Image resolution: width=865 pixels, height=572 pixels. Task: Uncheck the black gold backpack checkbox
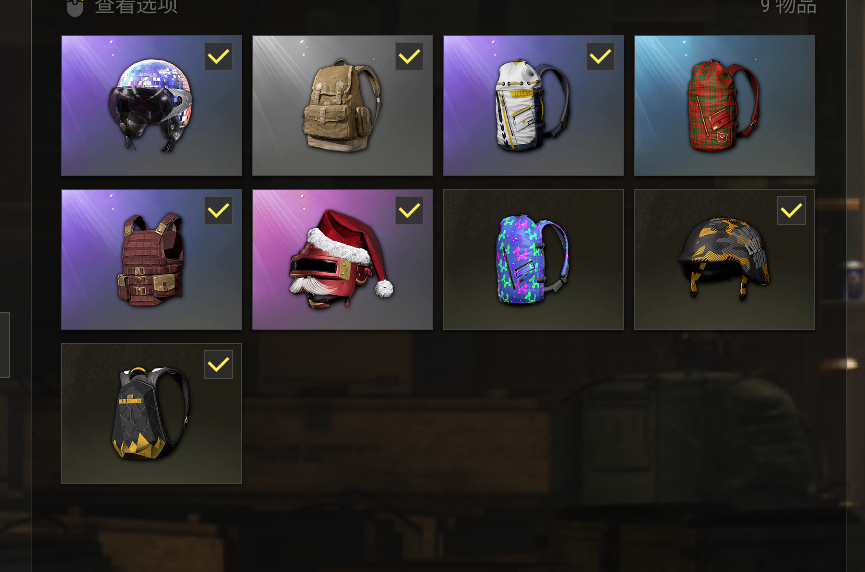(218, 364)
